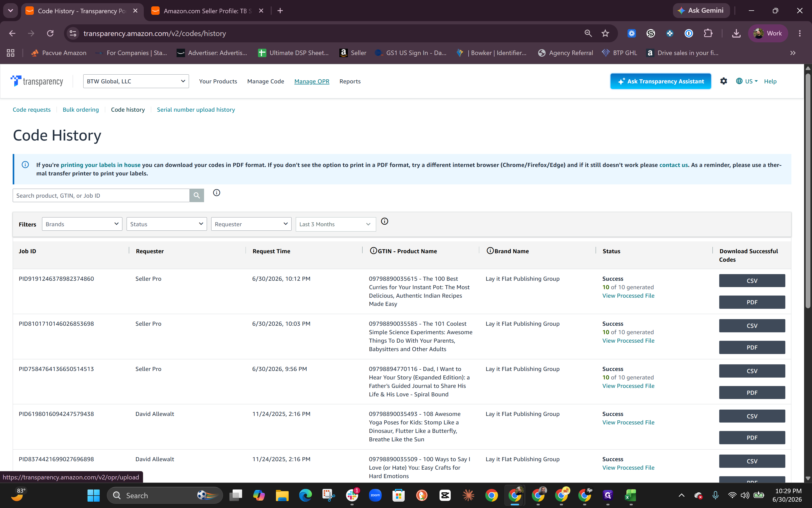The width and height of the screenshot is (812, 508).
Task: Open the GS1 US Sign In bookmark
Action: [x=411, y=53]
